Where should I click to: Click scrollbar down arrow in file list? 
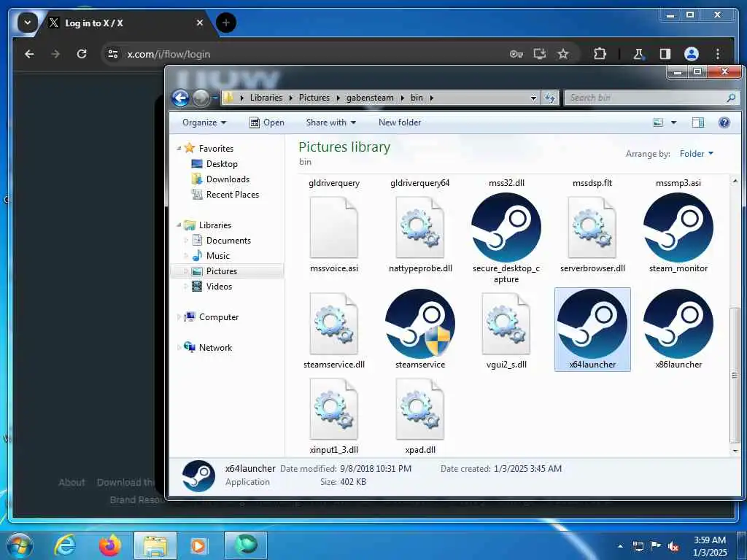tap(735, 450)
